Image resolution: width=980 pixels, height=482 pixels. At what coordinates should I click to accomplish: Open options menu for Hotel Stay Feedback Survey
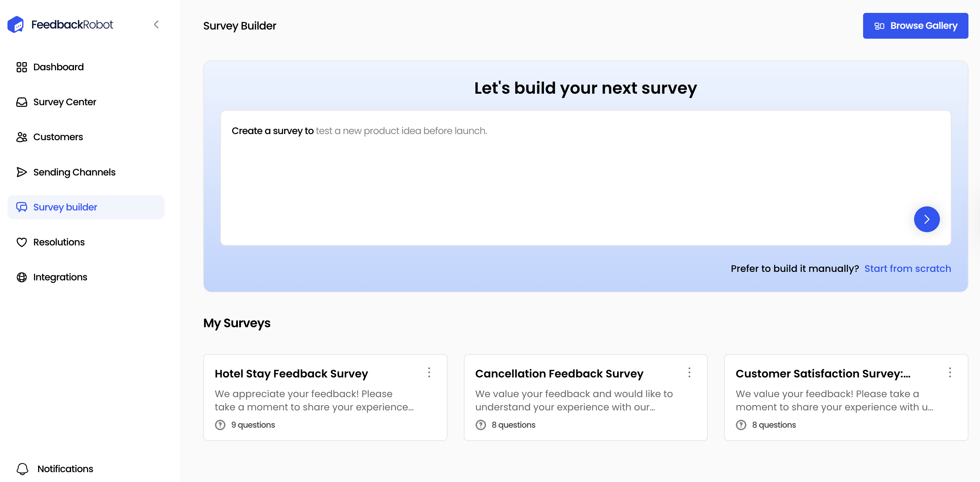429,373
